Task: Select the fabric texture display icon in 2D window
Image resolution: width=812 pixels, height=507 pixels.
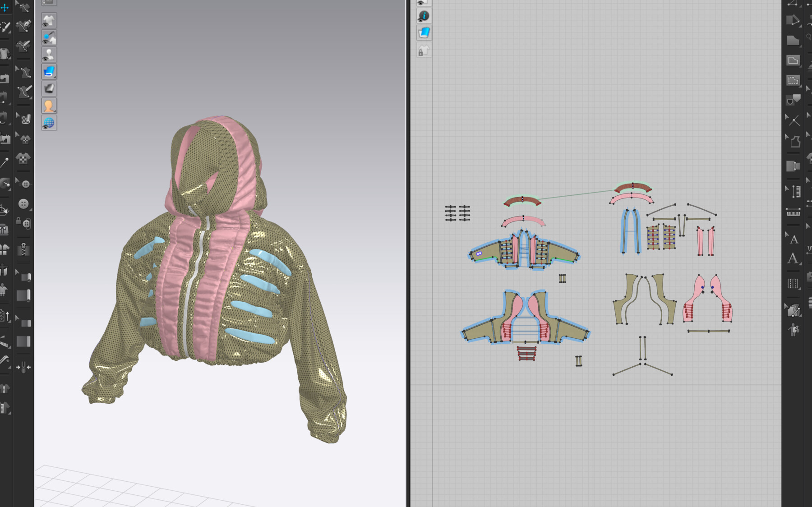Action: (x=424, y=32)
